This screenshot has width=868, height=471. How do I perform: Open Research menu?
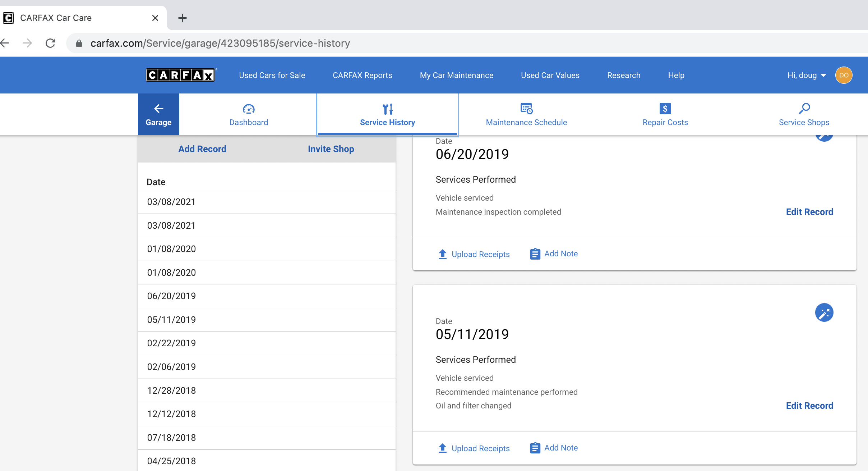tap(624, 76)
